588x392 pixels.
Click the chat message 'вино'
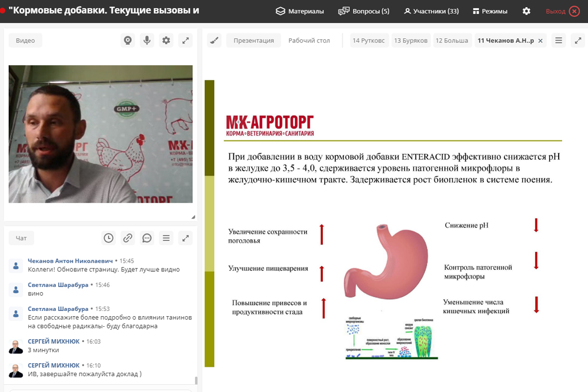click(35, 293)
